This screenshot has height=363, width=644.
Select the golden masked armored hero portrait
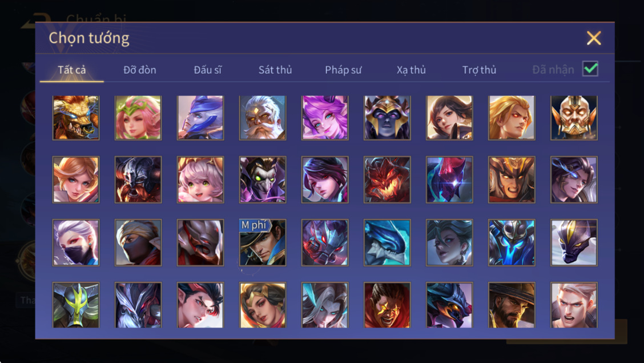[x=574, y=118]
